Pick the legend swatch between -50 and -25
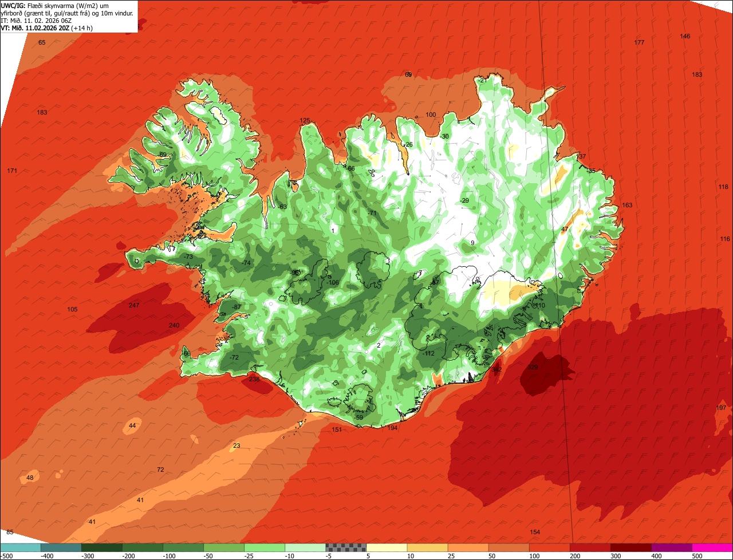 pyautogui.click(x=224, y=547)
